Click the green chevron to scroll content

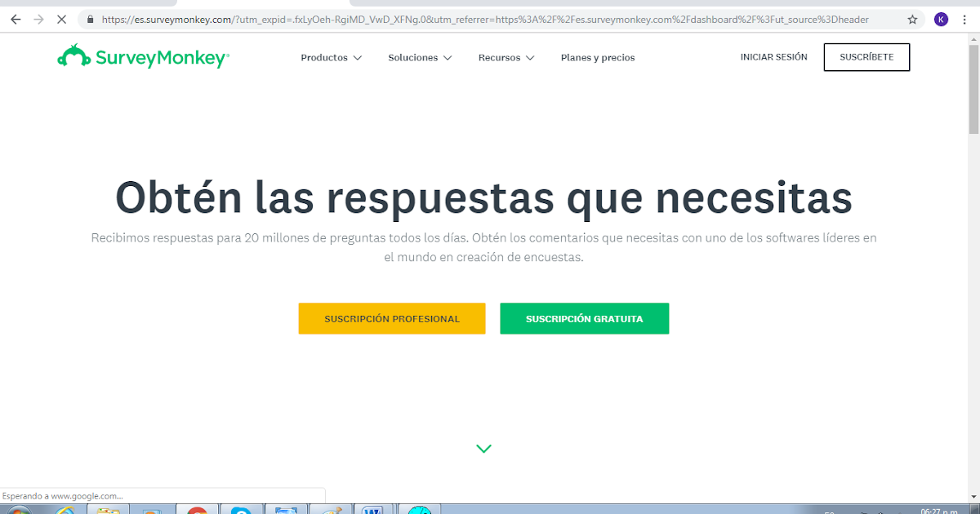coord(483,448)
